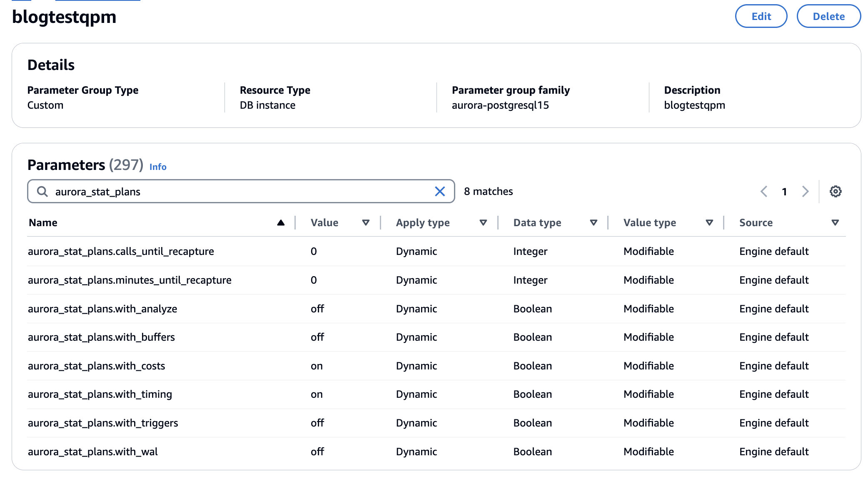
Task: Select aurora_stat_plans.with_analyze row
Action: pyautogui.click(x=102, y=309)
